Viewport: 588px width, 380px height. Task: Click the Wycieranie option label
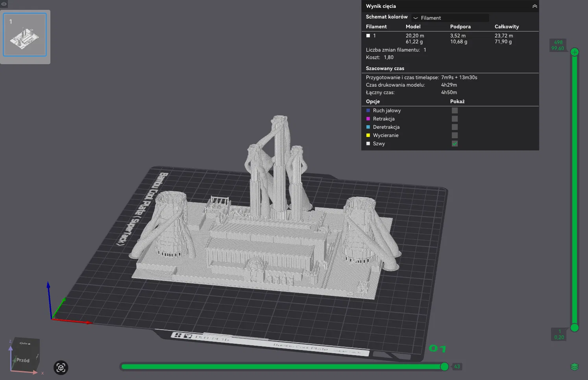pyautogui.click(x=386, y=135)
